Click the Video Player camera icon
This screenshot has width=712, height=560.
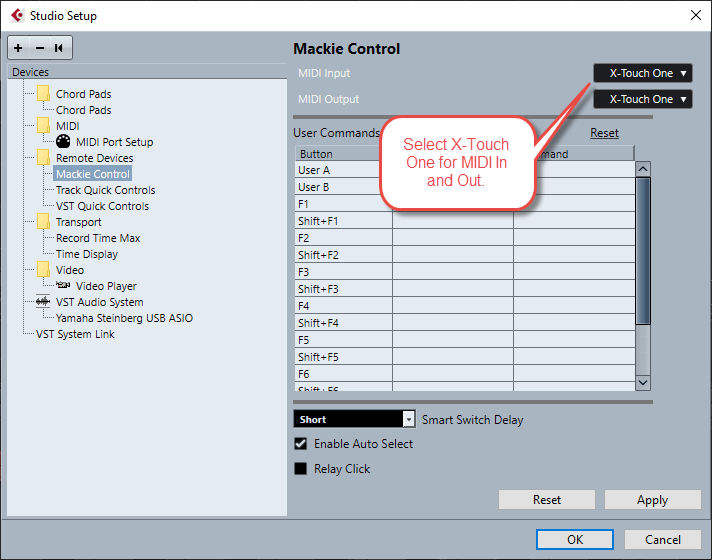[x=63, y=285]
